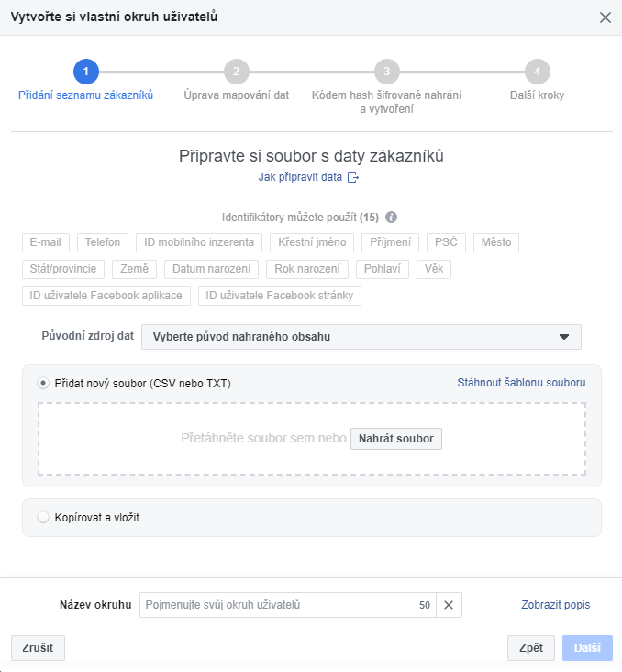Click the Zobrazit popis link
622x672 pixels.
[556, 605]
